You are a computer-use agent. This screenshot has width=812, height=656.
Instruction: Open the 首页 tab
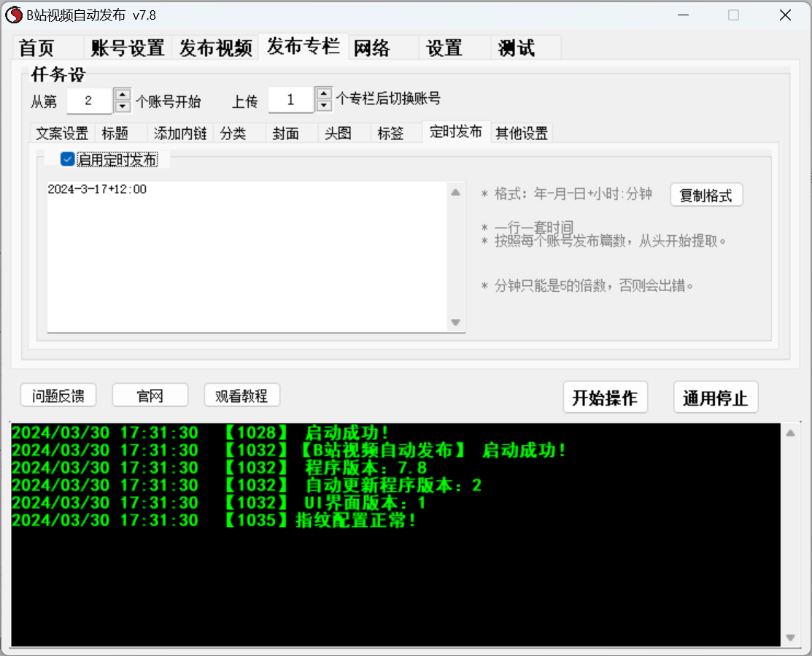[47, 48]
